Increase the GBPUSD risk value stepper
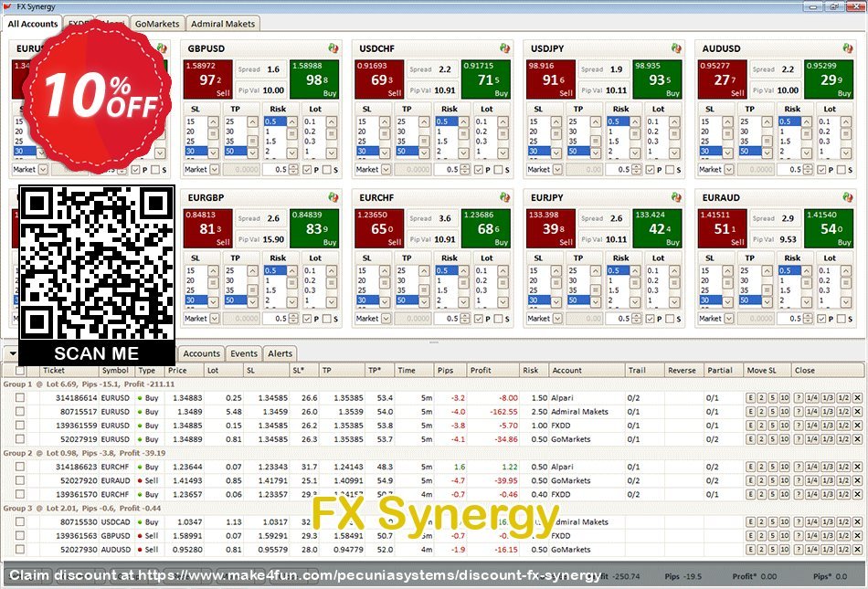Viewport: 868px width, 589px height. [293, 167]
